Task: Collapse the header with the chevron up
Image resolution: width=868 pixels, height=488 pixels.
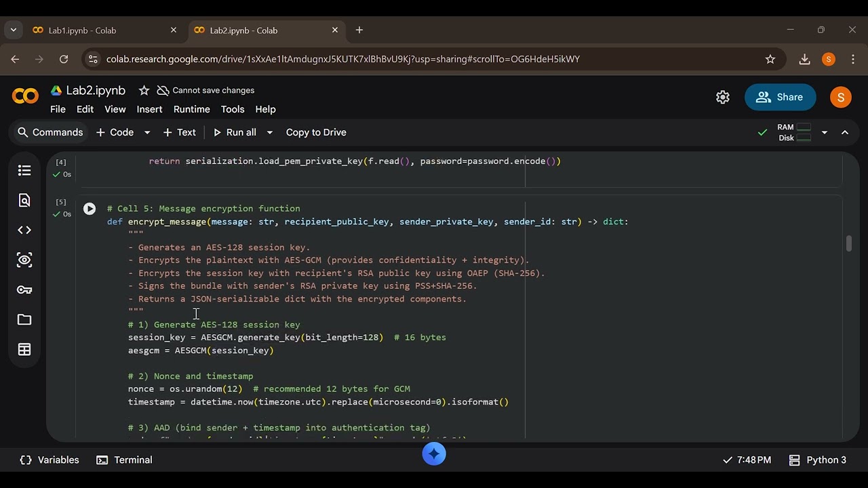Action: [845, 132]
